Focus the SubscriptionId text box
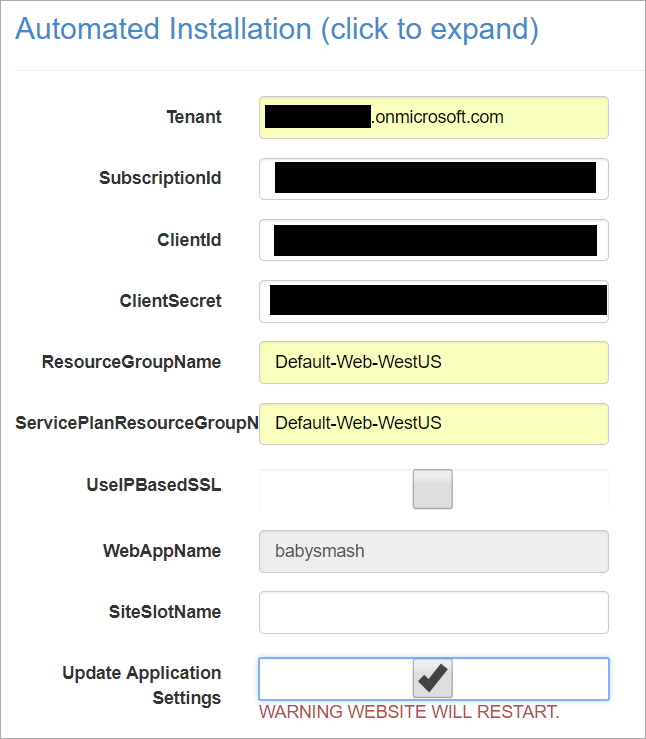This screenshot has width=646, height=739. tap(433, 179)
